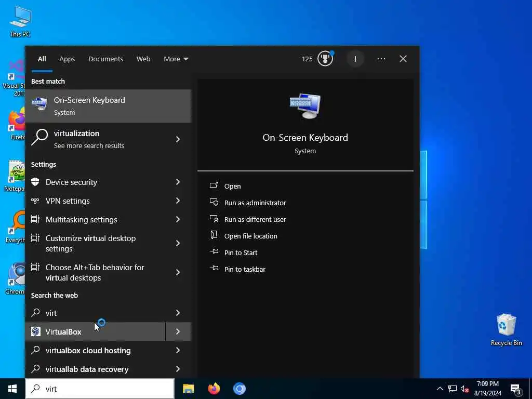532x399 pixels.
Task: Choose Run as different user
Action: pos(255,220)
